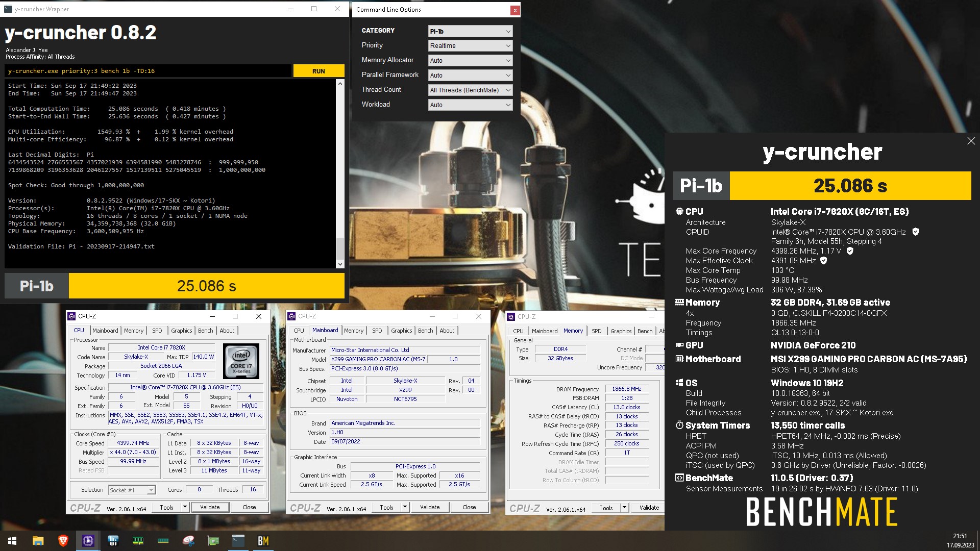This screenshot has height=551, width=980.
Task: Open File Explorer from the taskbar
Action: tap(38, 541)
